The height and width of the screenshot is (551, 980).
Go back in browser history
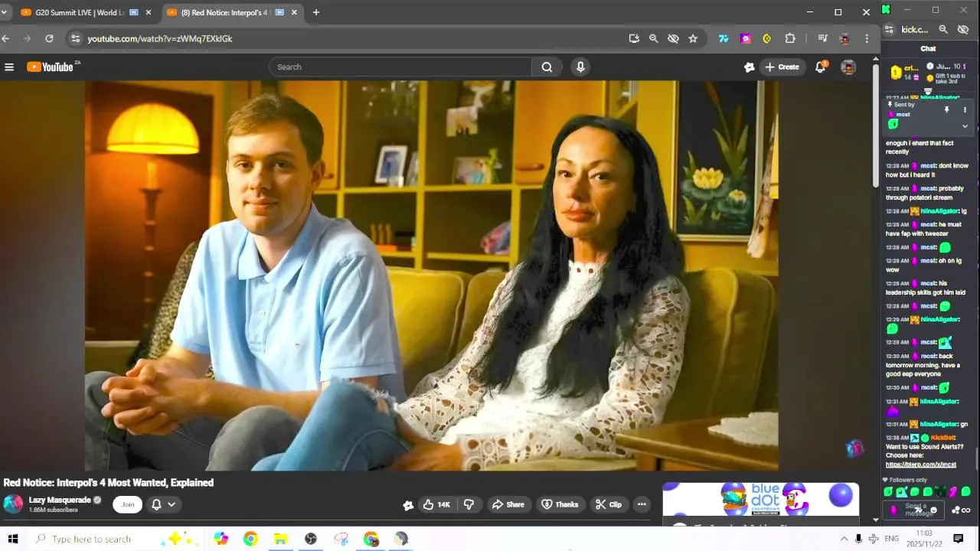(x=6, y=38)
